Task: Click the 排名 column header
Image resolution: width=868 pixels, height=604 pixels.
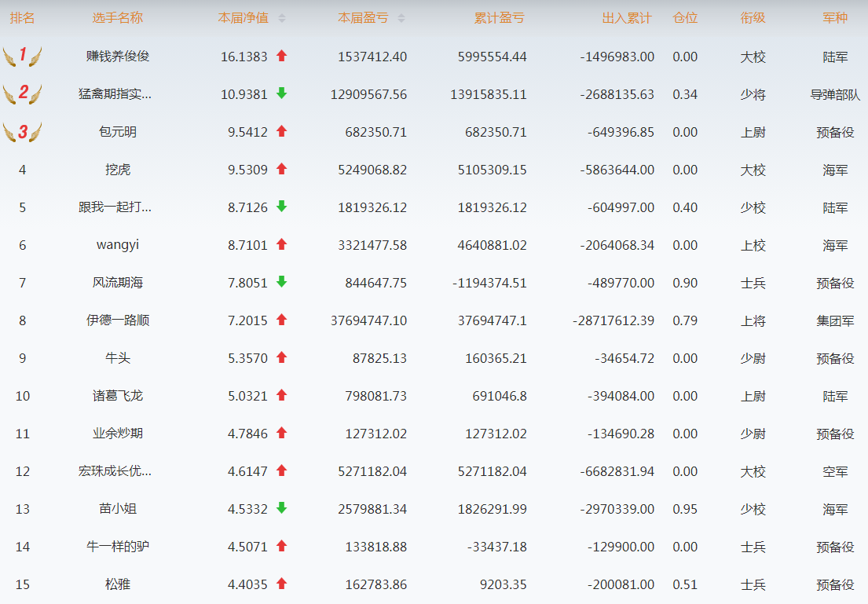Action: 22,18
